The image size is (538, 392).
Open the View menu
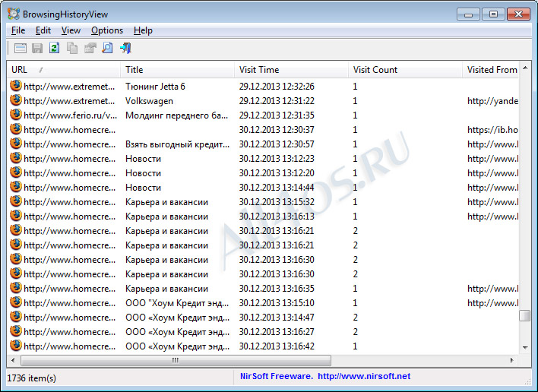pos(71,30)
